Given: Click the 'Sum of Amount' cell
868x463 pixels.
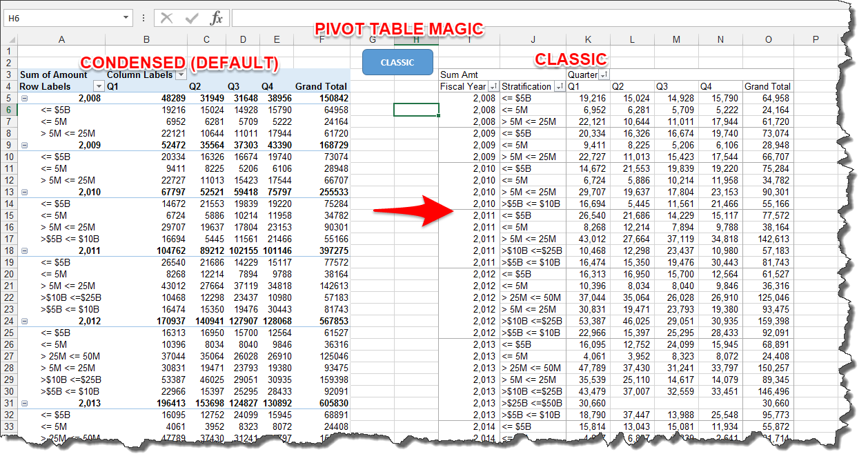Looking at the screenshot, I should tap(54, 75).
